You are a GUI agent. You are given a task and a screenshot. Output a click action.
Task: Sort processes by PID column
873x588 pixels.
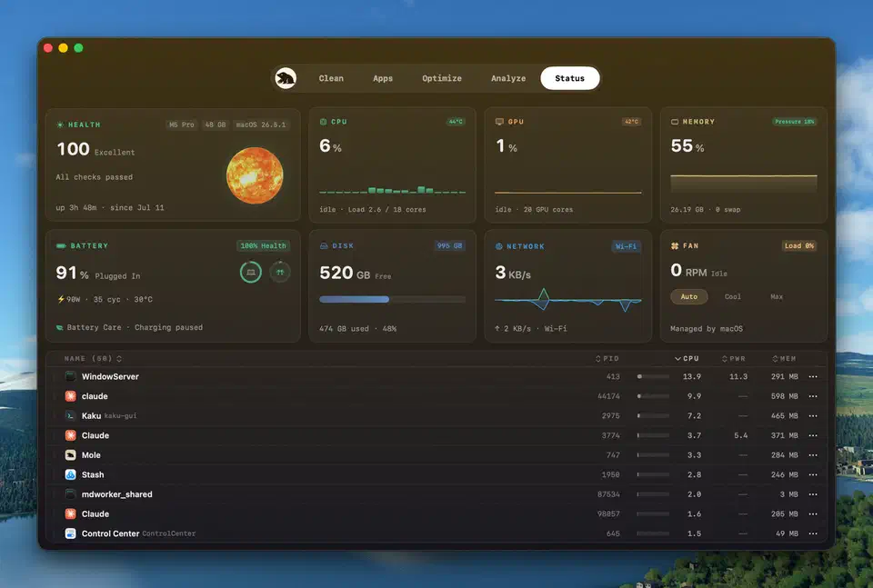pos(607,359)
